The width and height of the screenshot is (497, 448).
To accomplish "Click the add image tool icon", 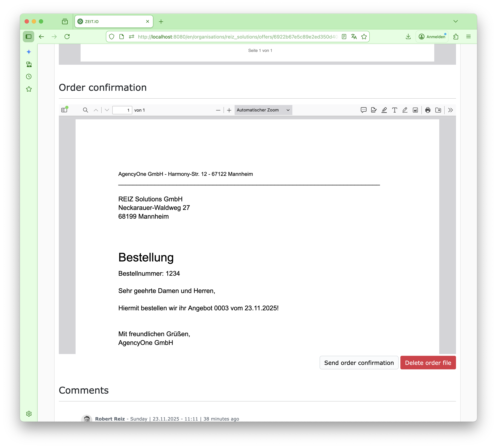I will [415, 110].
